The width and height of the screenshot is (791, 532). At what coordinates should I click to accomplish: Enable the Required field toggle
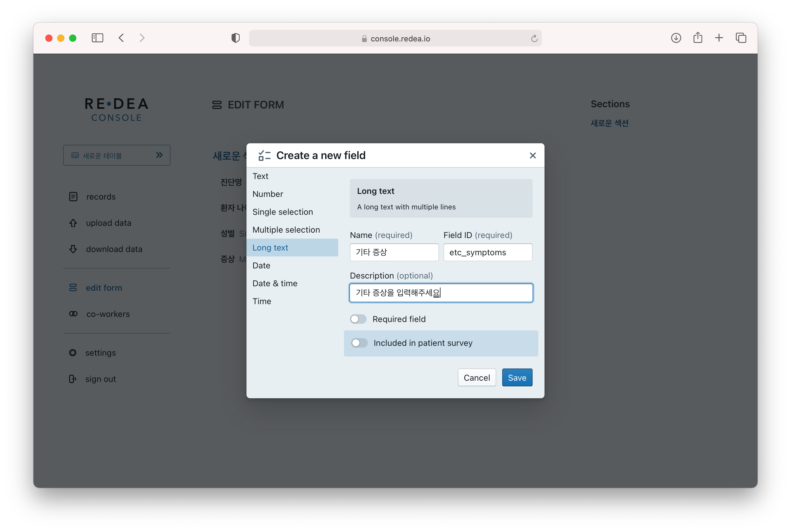[358, 319]
